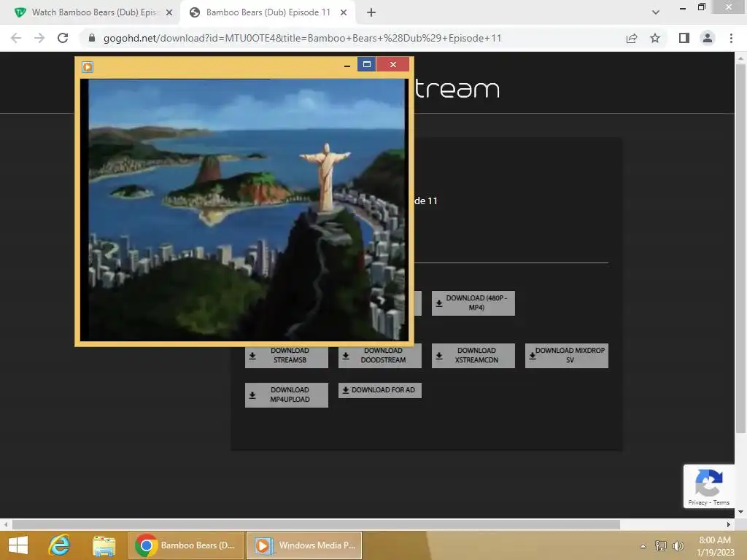Open the Chrome profile avatar

(x=708, y=38)
